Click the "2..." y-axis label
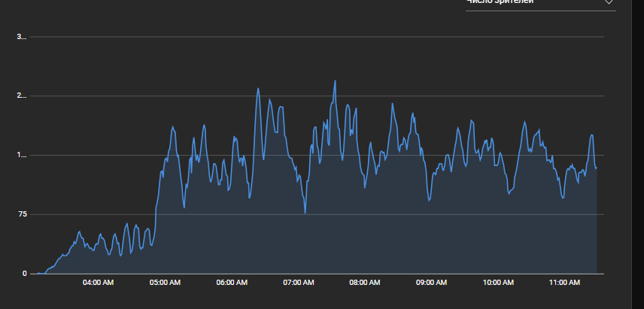Viewport: 644px width, 309px height. click(x=22, y=96)
